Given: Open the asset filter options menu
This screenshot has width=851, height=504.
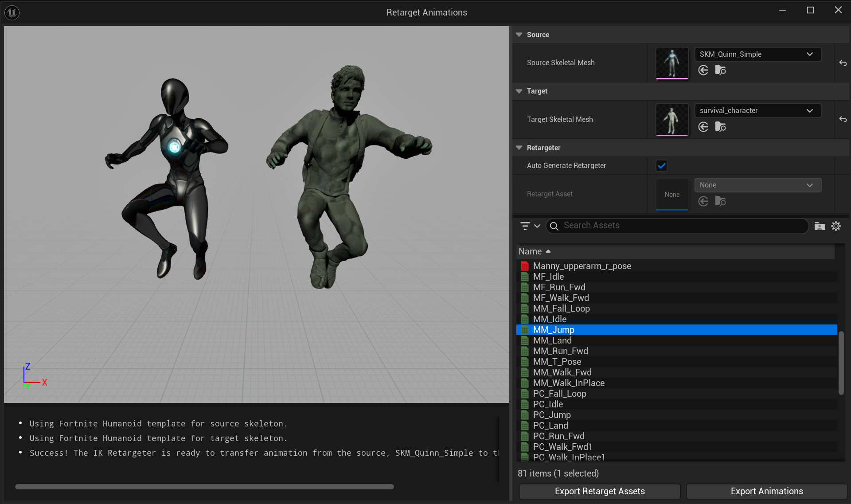Looking at the screenshot, I should tap(530, 226).
